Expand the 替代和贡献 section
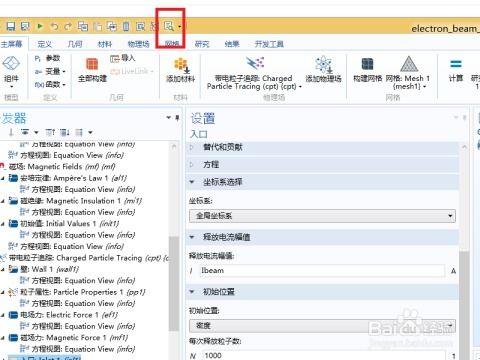 pyautogui.click(x=192, y=147)
